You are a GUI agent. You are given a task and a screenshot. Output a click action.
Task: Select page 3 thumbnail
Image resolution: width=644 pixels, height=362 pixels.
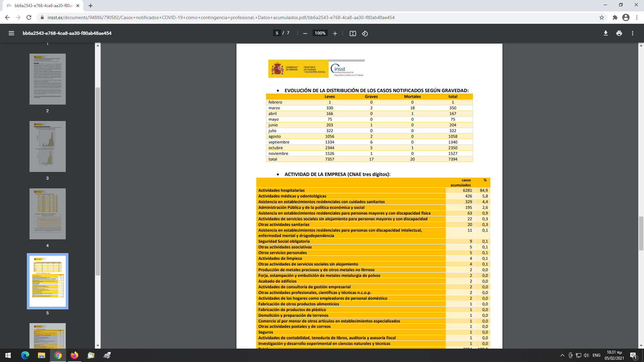[48, 146]
